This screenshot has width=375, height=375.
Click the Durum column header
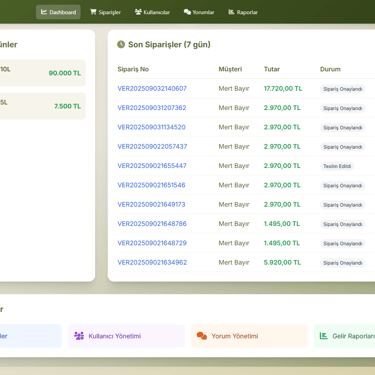tap(330, 69)
